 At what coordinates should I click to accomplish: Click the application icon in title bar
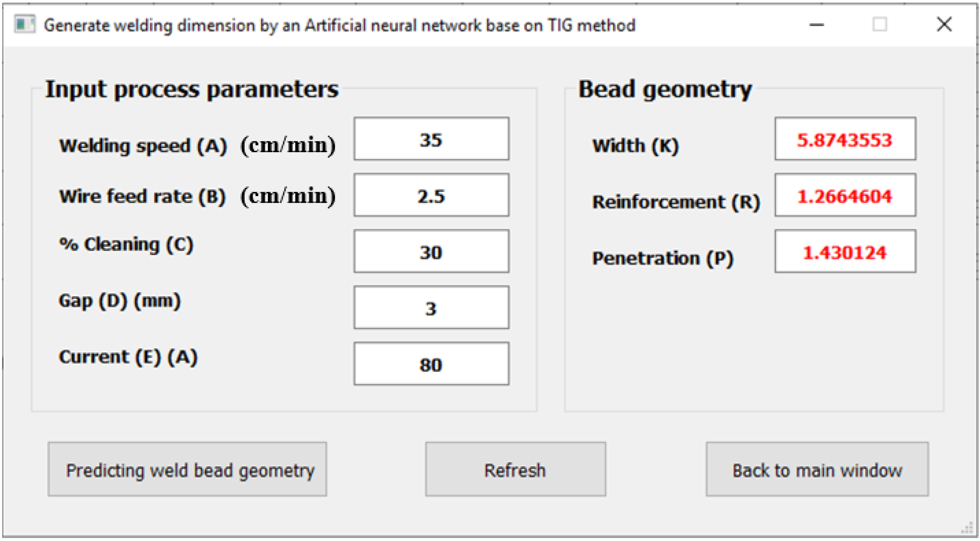tap(24, 25)
